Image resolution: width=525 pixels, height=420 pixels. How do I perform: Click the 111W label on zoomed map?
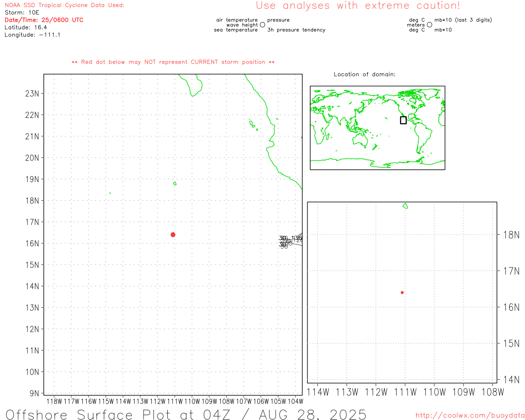point(405,392)
